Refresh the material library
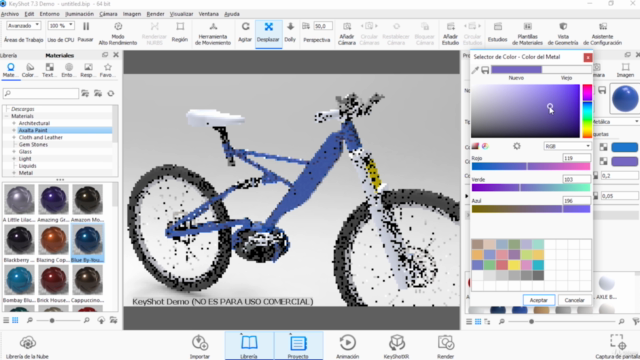This screenshot has width=640, height=360. coord(111,93)
